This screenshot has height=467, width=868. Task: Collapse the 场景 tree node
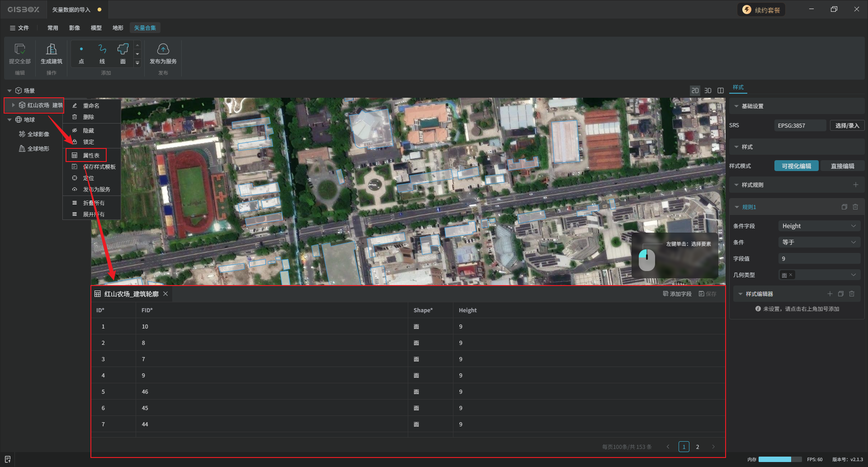coord(9,91)
